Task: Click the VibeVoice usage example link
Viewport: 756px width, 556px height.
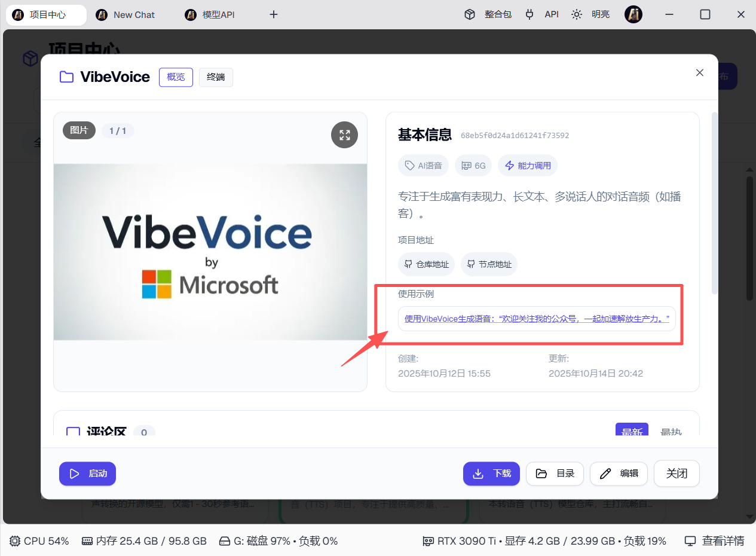Action: pyautogui.click(x=537, y=319)
